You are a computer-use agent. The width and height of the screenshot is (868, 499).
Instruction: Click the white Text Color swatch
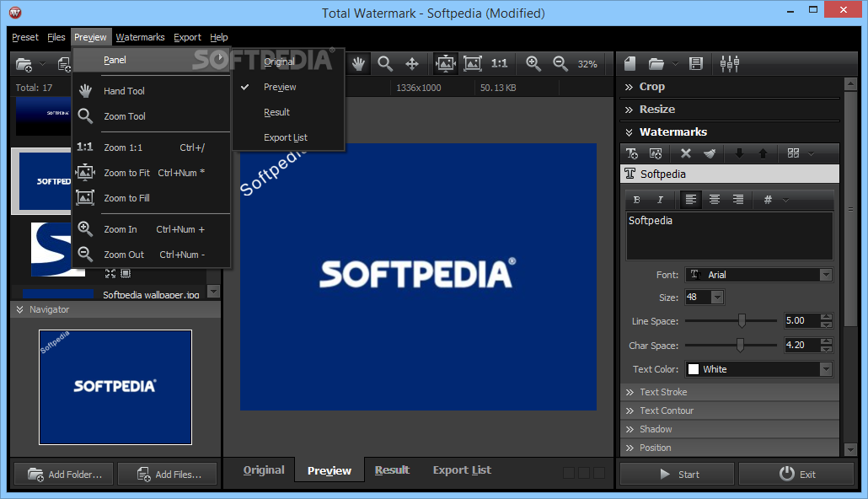coord(693,369)
